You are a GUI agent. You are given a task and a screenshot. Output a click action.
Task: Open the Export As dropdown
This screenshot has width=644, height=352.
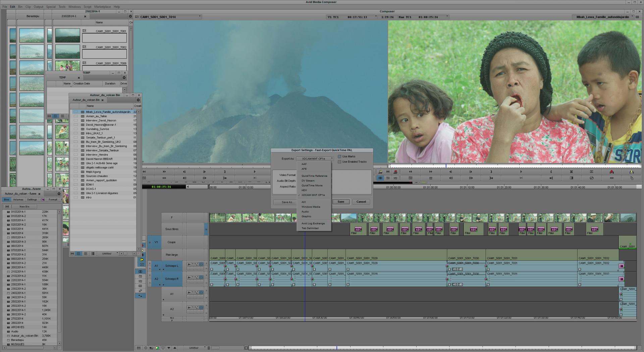(315, 159)
